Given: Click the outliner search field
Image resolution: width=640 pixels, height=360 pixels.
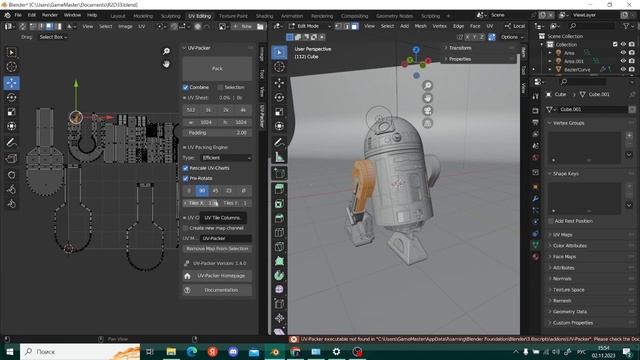Looking at the screenshot, I should [592, 26].
